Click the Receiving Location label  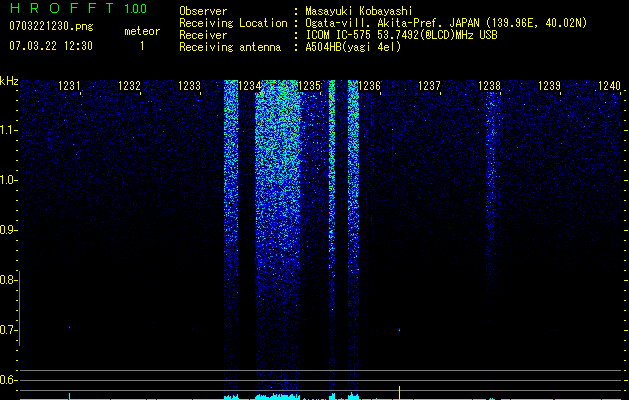(233, 23)
